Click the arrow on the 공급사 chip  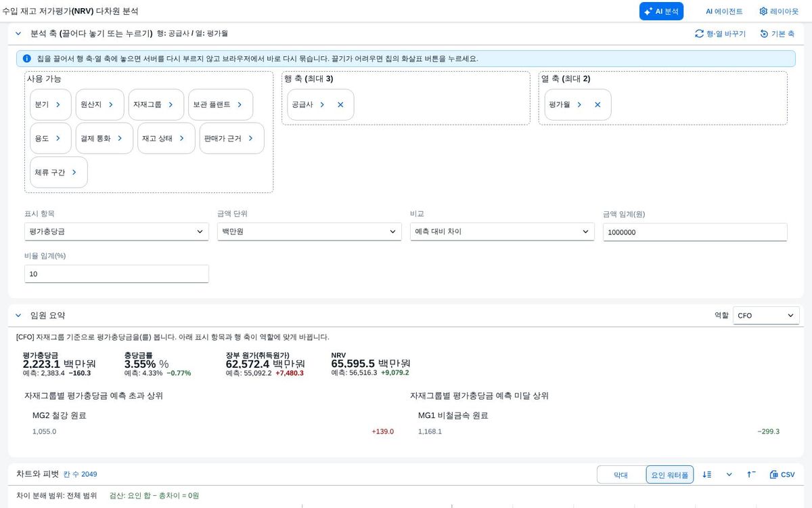tap(322, 105)
